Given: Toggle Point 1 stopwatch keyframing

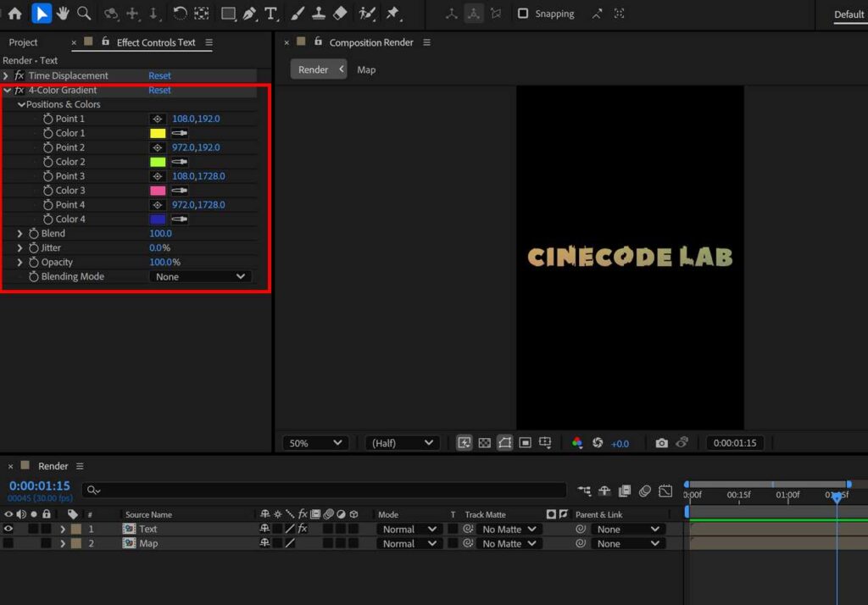Looking at the screenshot, I should [x=48, y=119].
